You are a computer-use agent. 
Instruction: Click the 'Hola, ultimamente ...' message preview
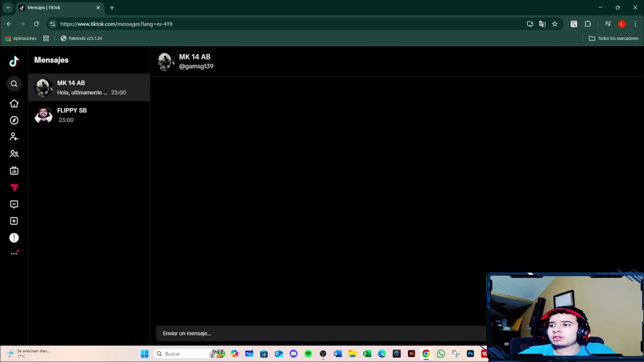point(82,93)
